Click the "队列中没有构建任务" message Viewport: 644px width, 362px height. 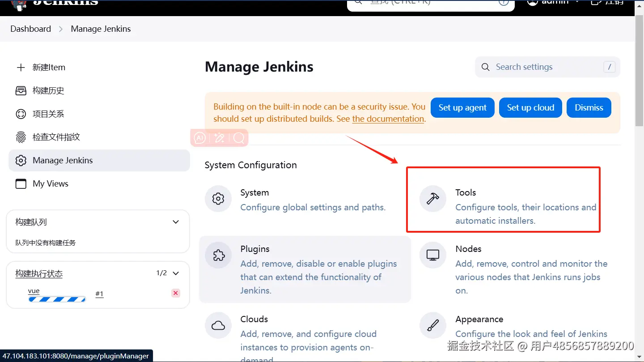[x=46, y=243]
